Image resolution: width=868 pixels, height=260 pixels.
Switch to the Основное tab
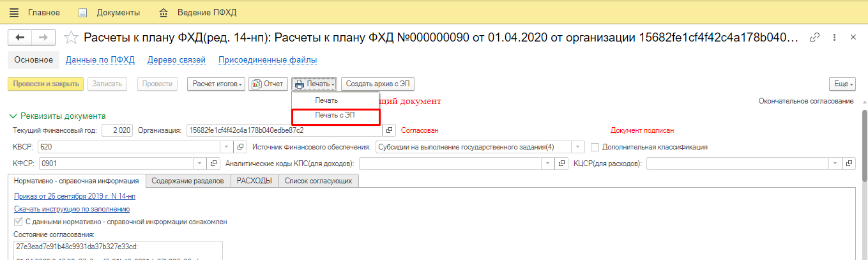point(33,60)
